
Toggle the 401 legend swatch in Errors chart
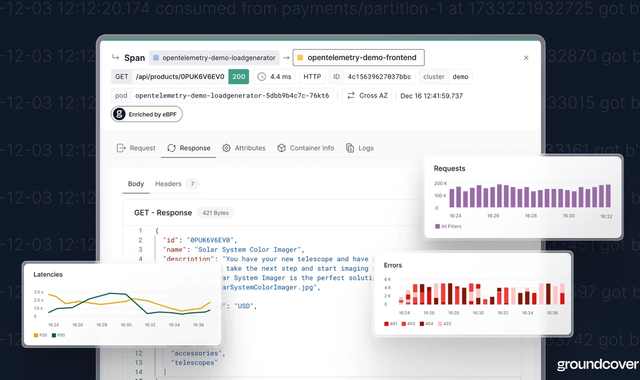point(386,324)
